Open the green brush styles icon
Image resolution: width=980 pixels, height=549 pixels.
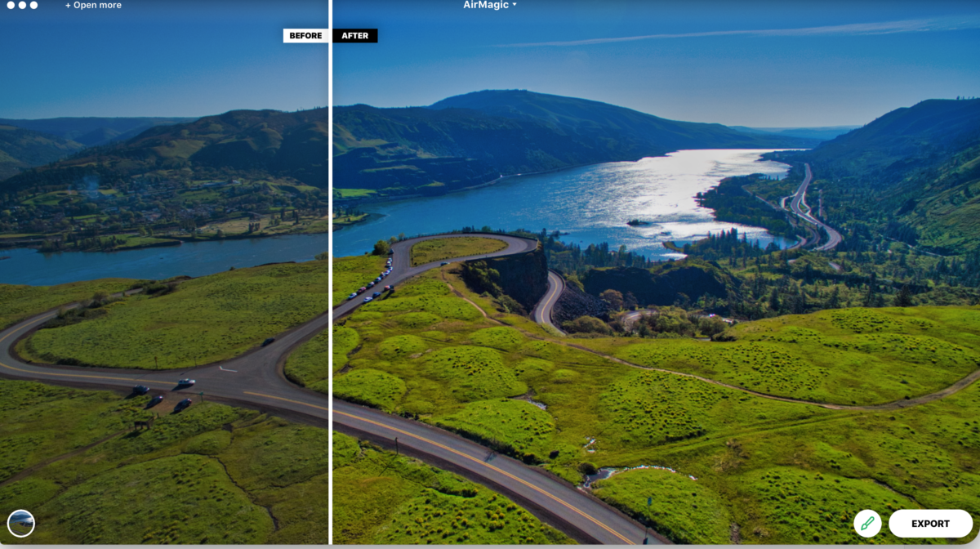click(x=866, y=524)
